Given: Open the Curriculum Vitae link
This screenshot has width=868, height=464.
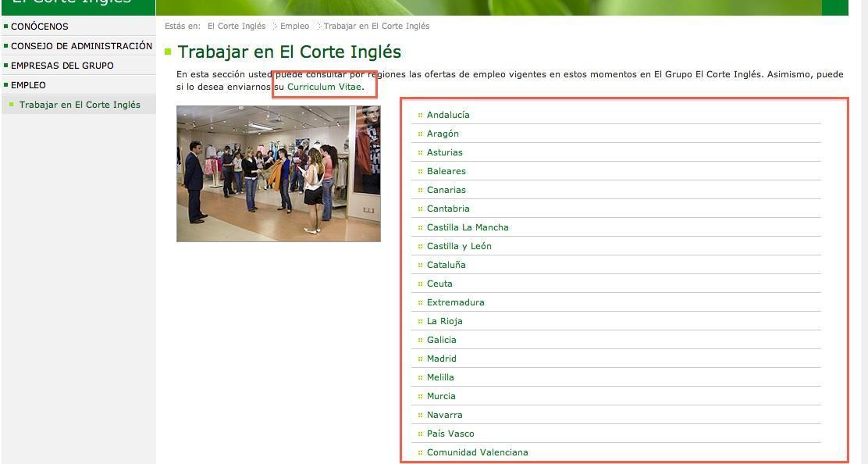Looking at the screenshot, I should 324,87.
